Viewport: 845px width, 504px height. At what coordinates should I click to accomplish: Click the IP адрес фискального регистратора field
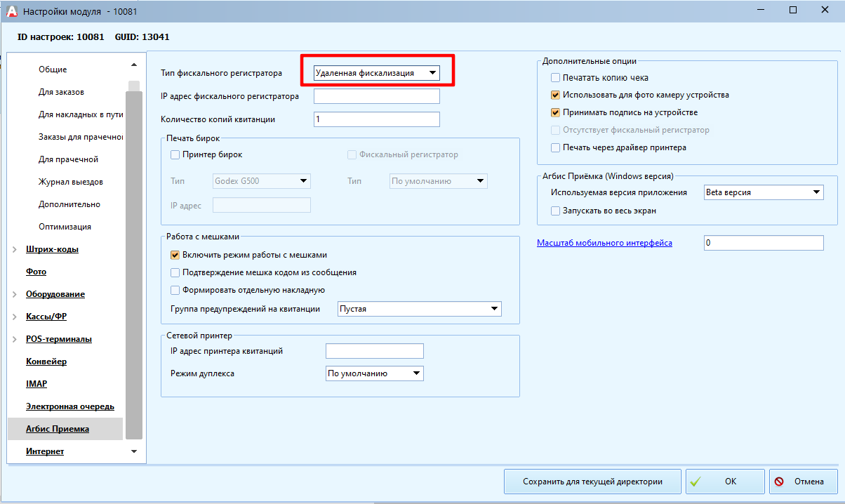376,96
